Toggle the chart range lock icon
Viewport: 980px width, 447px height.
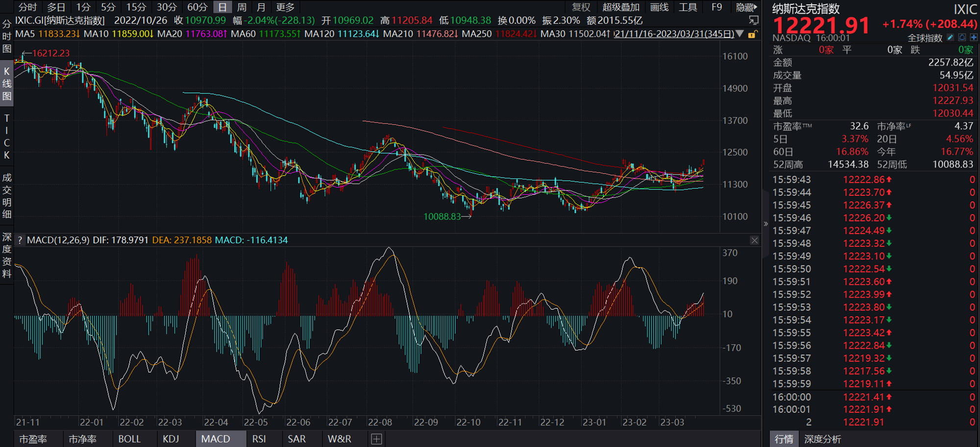point(753,34)
